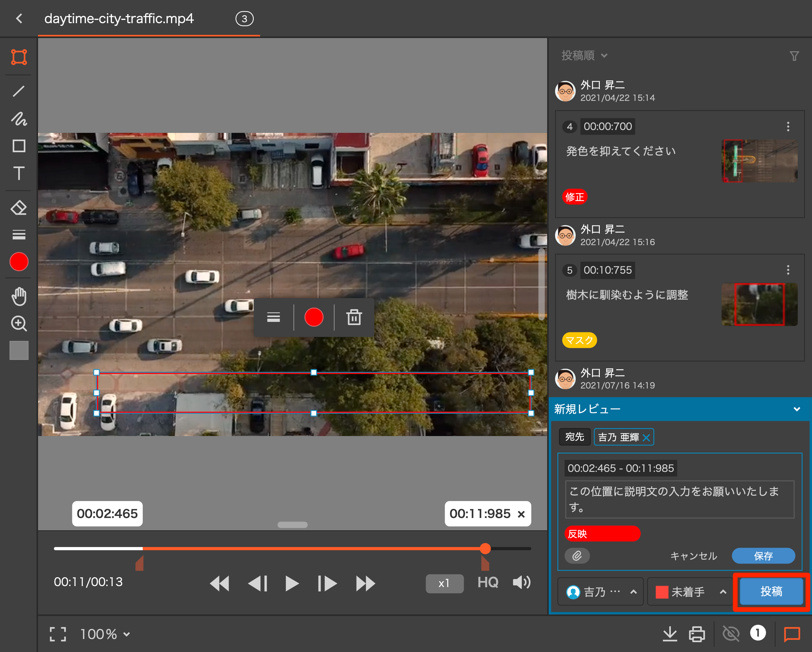Viewport: 812px width, 652px height.
Task: Open the filter funnel icon in comments panel
Action: pos(794,56)
